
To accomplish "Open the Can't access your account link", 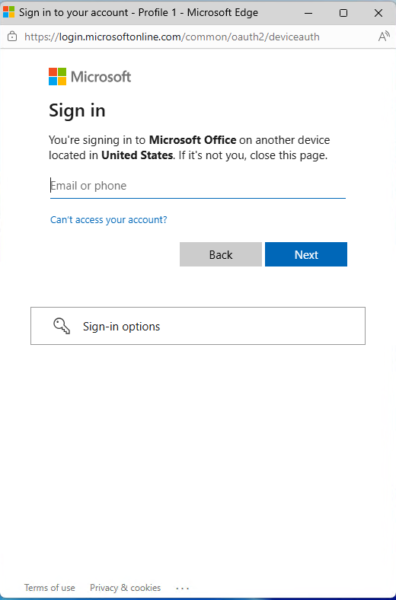I will 109,220.
